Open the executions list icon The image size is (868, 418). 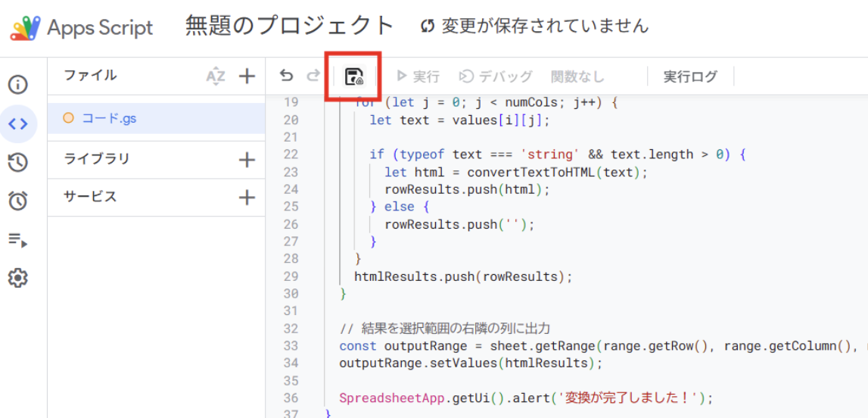18,240
